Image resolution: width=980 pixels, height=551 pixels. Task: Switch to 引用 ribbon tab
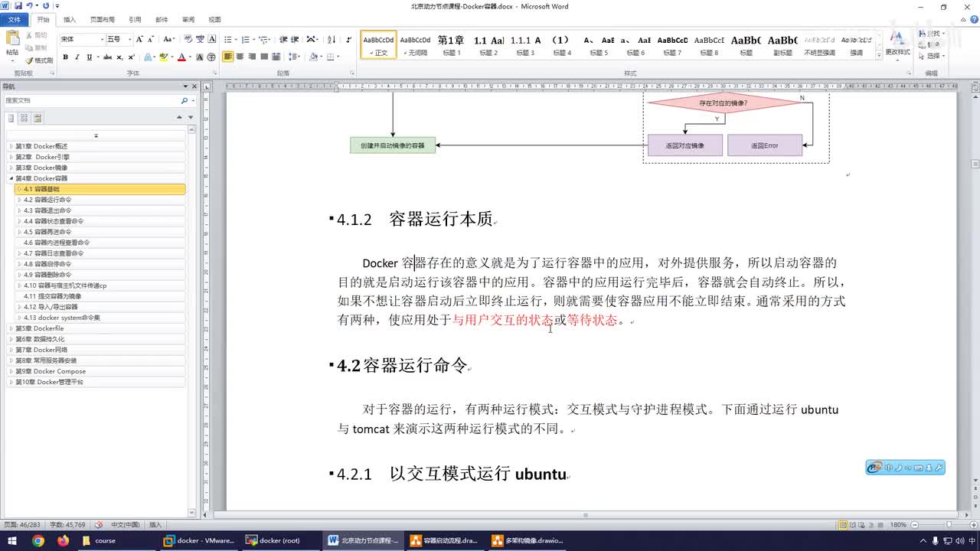pyautogui.click(x=135, y=19)
